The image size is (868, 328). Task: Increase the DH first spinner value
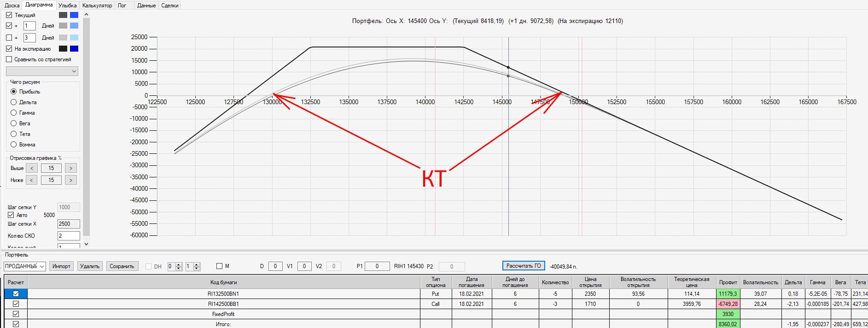pos(179,264)
